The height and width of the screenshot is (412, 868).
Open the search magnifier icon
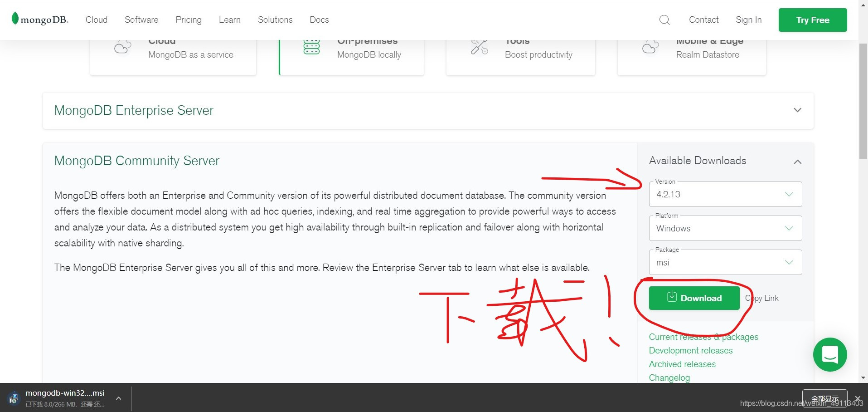click(x=664, y=20)
